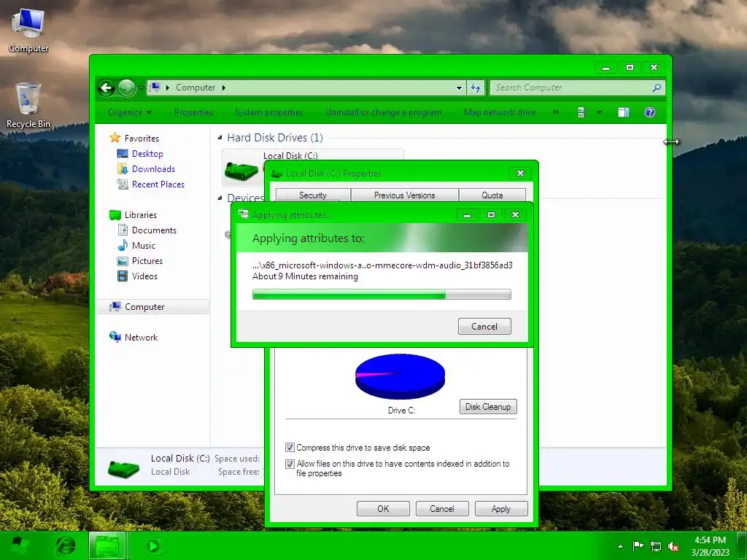The height and width of the screenshot is (560, 747).
Task: Click the muted volume tray icon
Action: (x=673, y=547)
